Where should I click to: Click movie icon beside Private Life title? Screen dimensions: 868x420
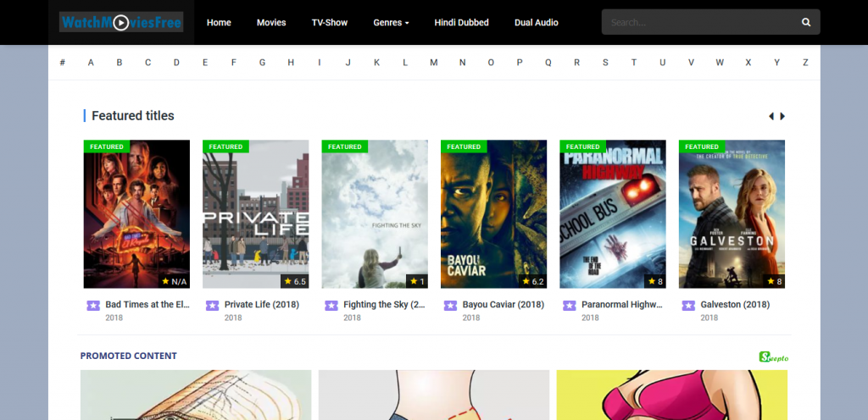click(212, 306)
